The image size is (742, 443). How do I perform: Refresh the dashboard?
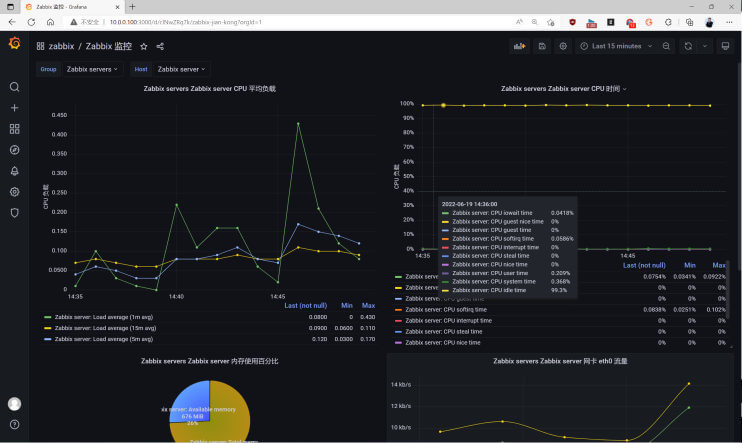[x=688, y=46]
